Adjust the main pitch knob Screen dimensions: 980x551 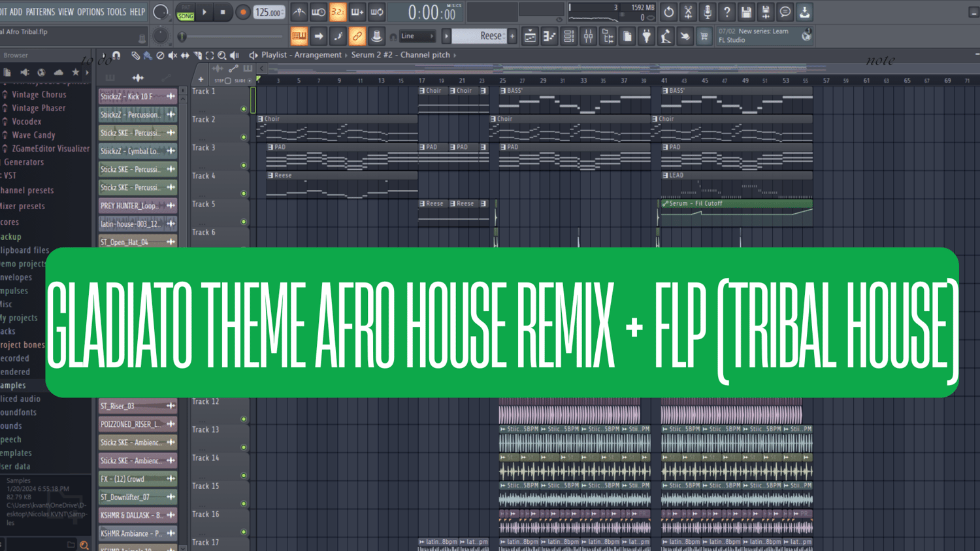[x=160, y=36]
